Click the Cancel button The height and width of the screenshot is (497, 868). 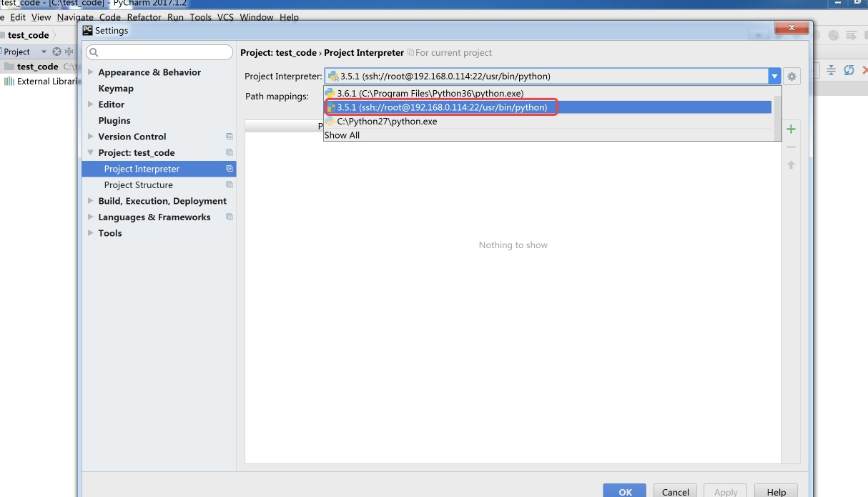tap(675, 491)
